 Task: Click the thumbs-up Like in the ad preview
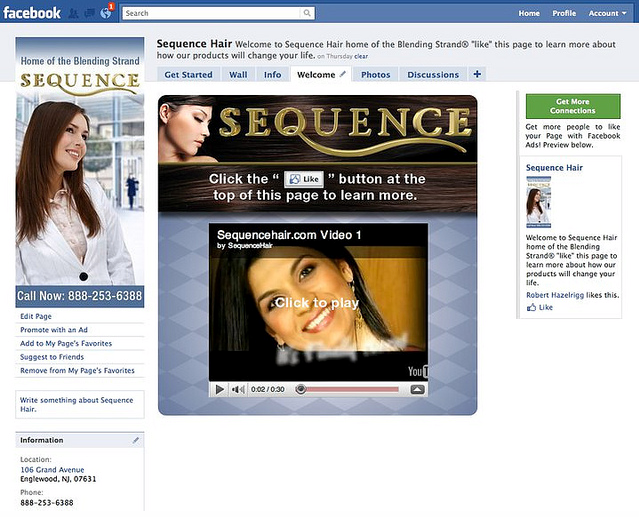pos(540,307)
